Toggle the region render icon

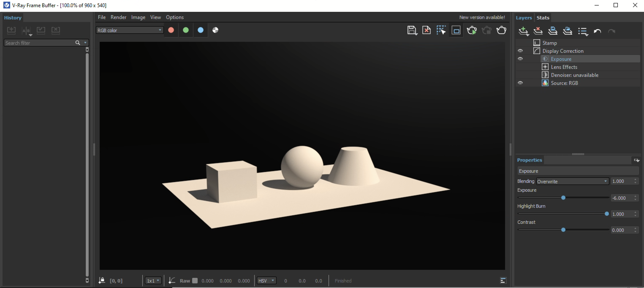pos(456,30)
